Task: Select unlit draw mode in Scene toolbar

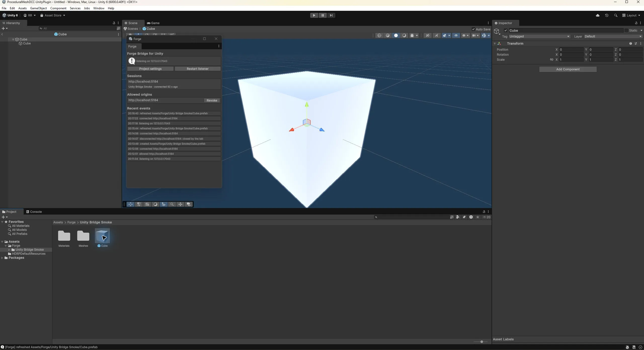Action: (x=396, y=35)
